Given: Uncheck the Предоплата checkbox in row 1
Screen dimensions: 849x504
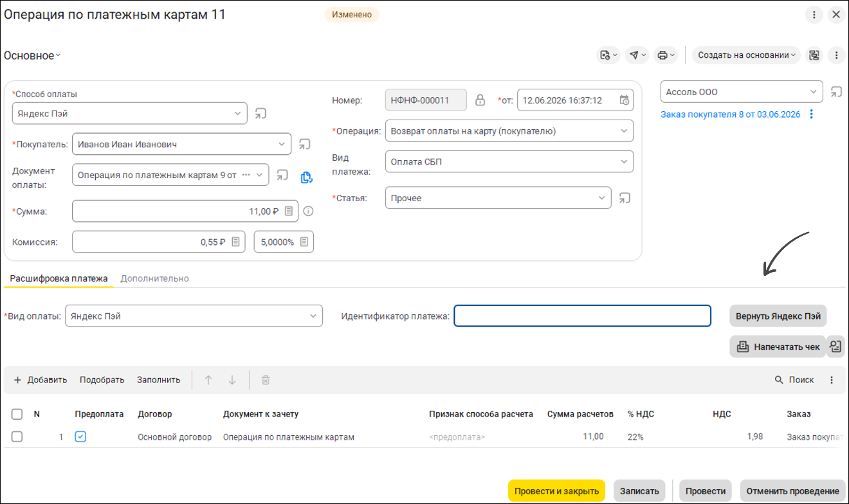Looking at the screenshot, I should coord(80,437).
